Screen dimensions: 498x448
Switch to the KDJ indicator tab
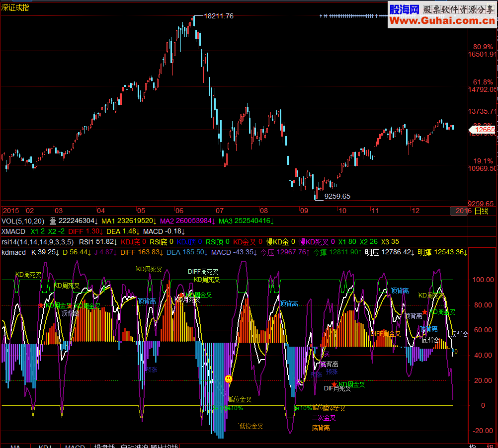pyautogui.click(x=45, y=446)
